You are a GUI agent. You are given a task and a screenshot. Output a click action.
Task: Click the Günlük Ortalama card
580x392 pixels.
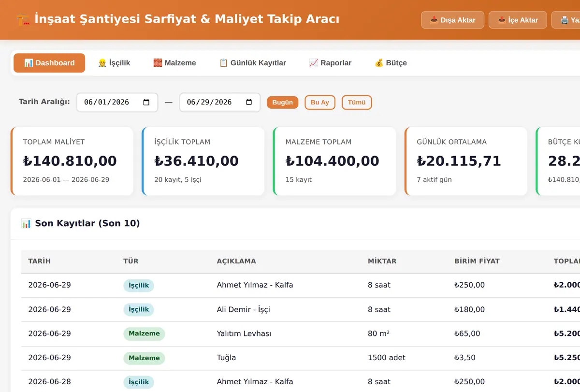(x=466, y=161)
